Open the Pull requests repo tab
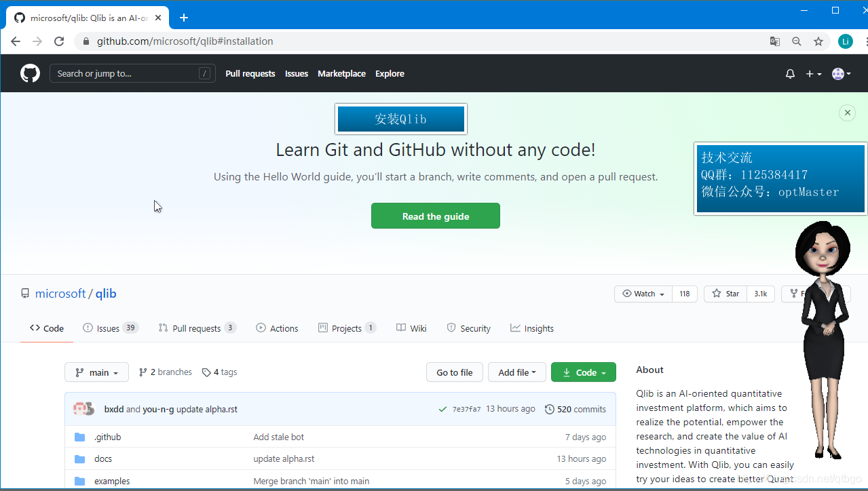 click(x=197, y=328)
